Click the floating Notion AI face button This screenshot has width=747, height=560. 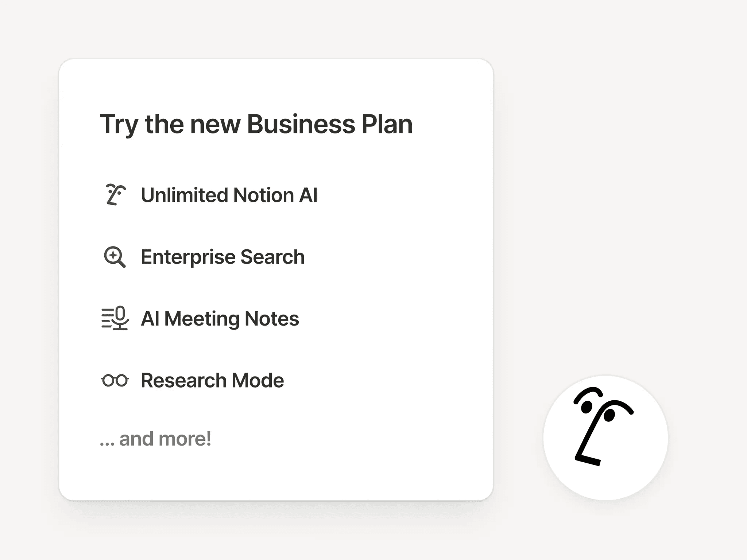(x=605, y=437)
